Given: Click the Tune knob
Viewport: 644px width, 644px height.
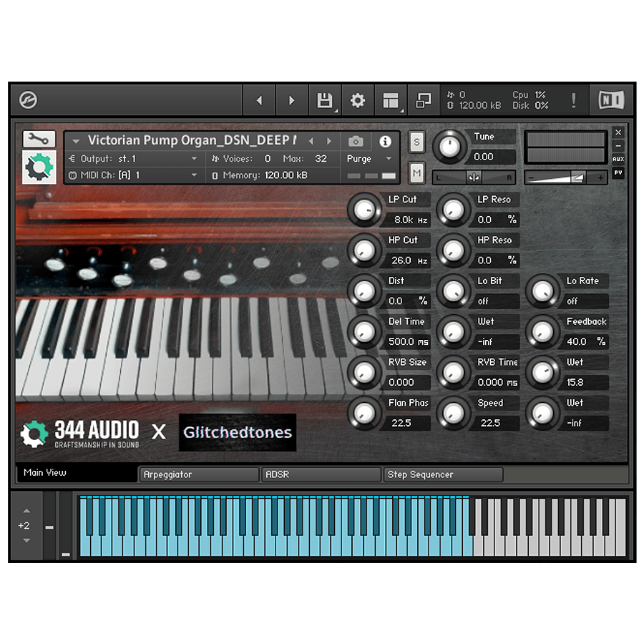Looking at the screenshot, I should click(450, 147).
